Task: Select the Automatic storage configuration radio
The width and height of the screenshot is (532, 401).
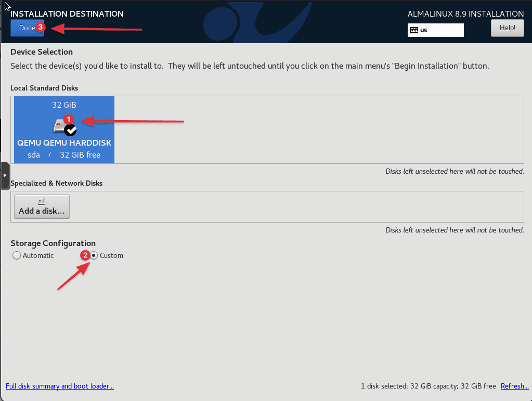Action: click(x=17, y=255)
